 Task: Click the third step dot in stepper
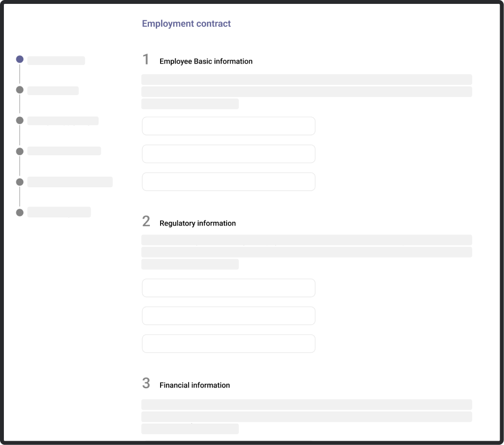pos(20,120)
